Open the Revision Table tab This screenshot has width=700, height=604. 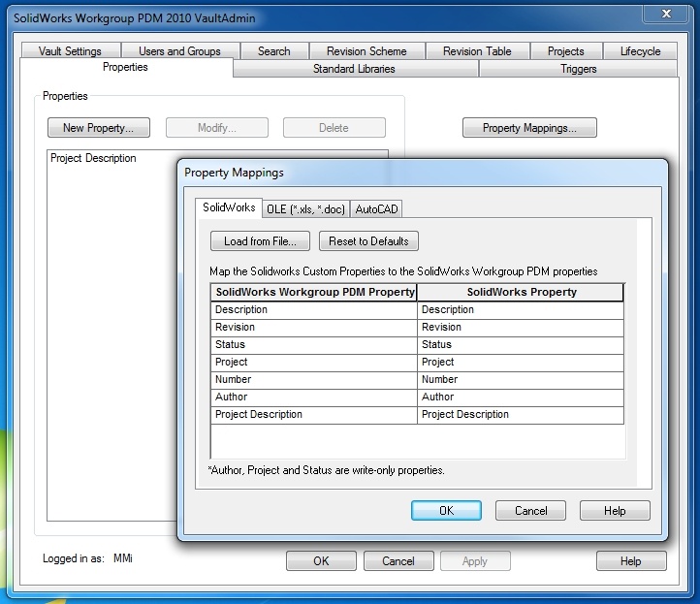477,50
